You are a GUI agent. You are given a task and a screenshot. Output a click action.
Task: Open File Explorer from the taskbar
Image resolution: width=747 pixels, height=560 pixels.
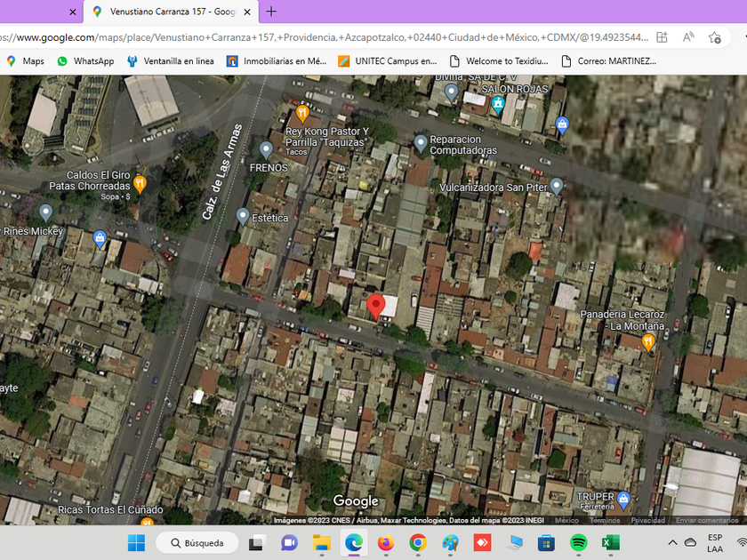coord(322,543)
